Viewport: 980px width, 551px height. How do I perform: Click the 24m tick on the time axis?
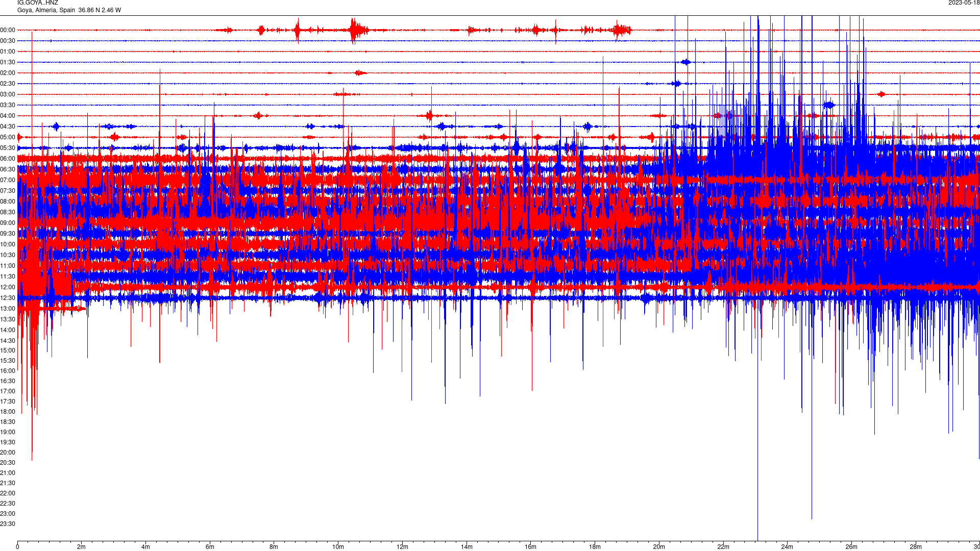point(787,547)
